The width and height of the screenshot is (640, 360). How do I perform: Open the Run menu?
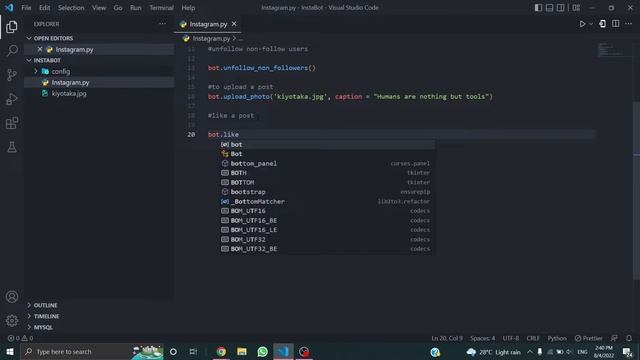coord(136,8)
